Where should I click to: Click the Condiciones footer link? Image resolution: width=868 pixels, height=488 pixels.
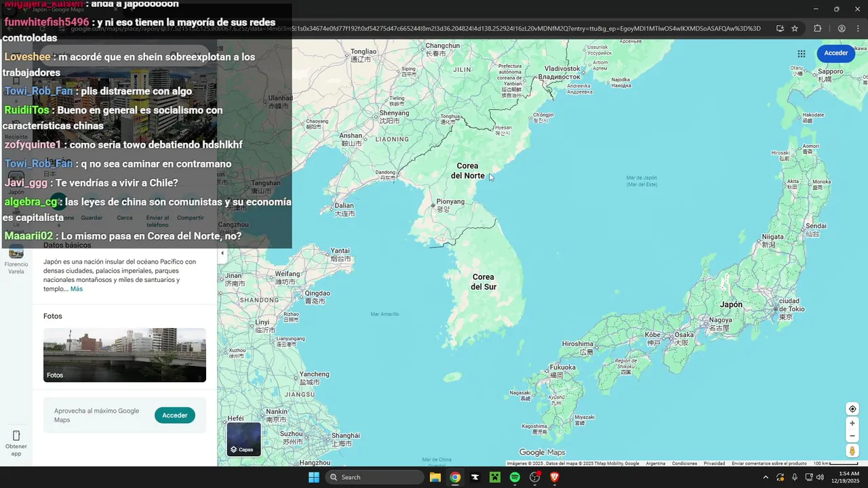684,464
